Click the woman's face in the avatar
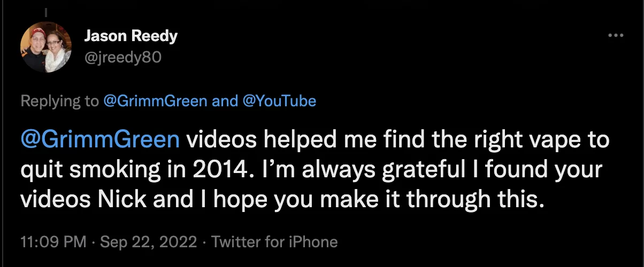Screen dimensions: 644x267 point(57,44)
